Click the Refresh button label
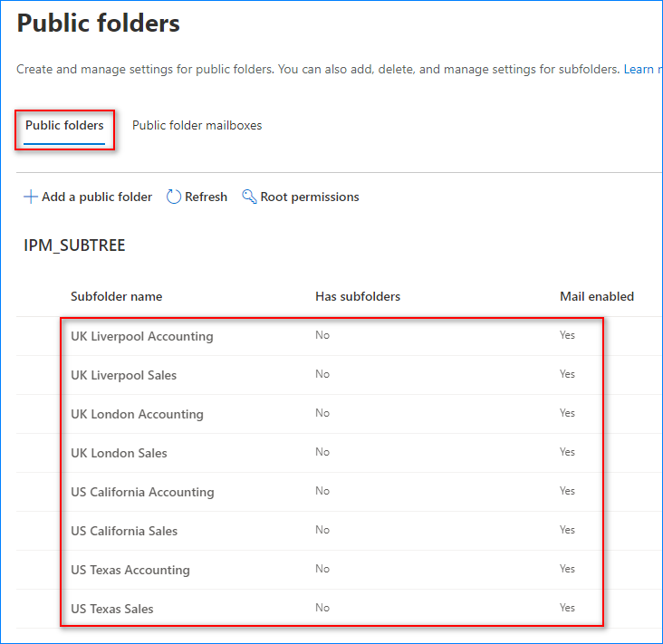Image resolution: width=663 pixels, height=644 pixels. click(206, 197)
